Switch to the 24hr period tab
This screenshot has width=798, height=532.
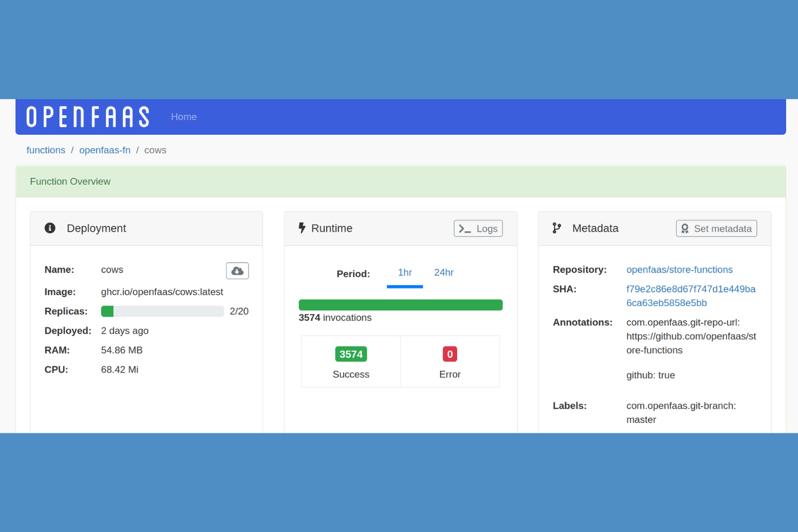tap(444, 273)
